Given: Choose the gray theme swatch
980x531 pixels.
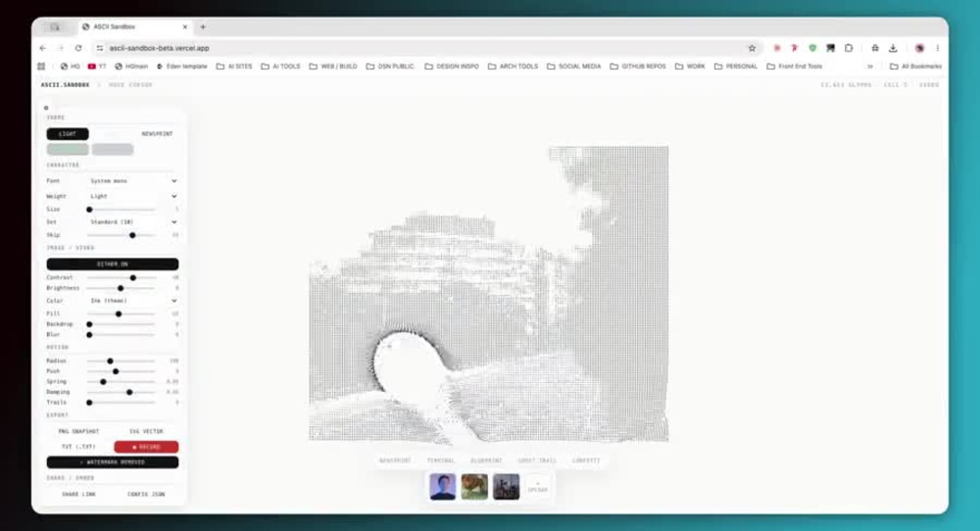Looking at the screenshot, I should pyautogui.click(x=113, y=149).
